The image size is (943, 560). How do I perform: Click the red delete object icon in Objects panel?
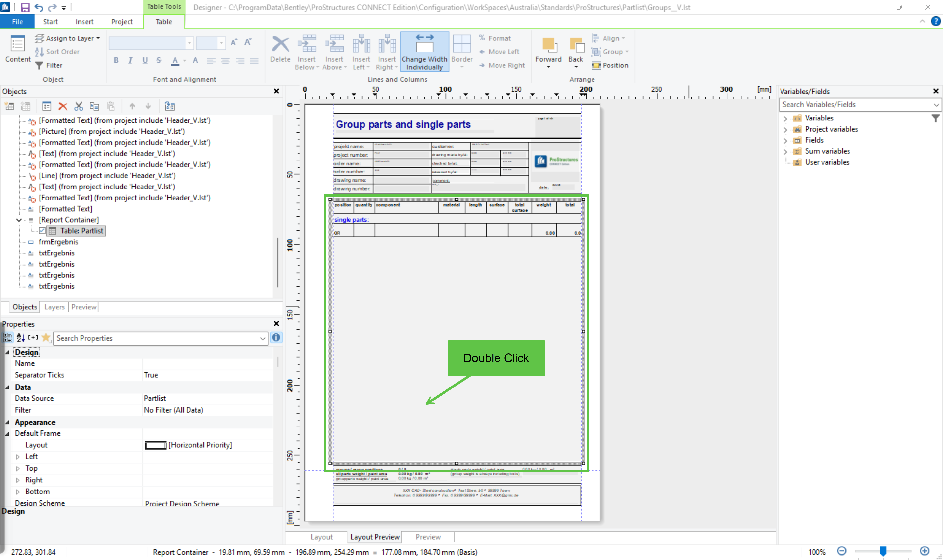coord(63,107)
